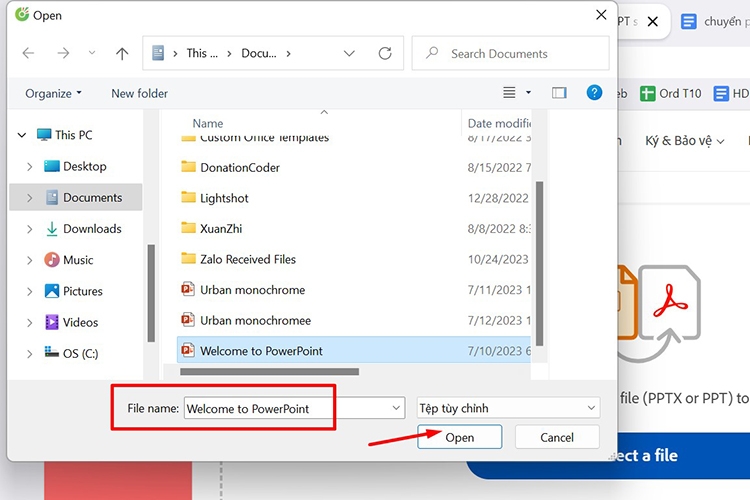
Task: Open the Organize menu
Action: [53, 93]
